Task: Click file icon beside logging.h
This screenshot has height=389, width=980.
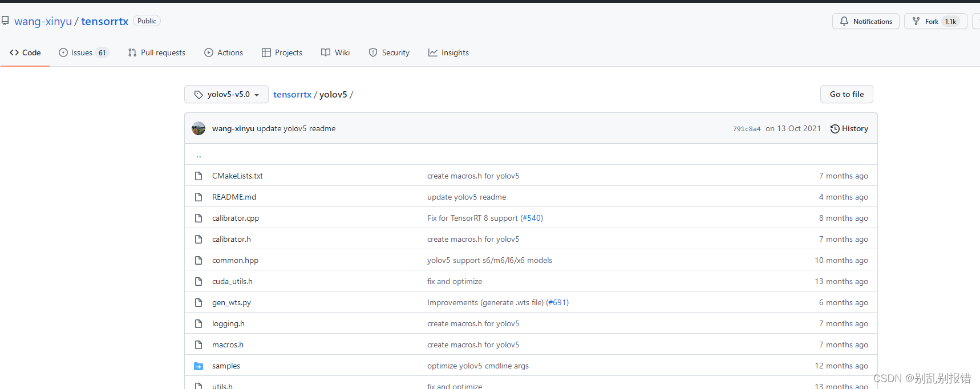Action: [x=199, y=323]
